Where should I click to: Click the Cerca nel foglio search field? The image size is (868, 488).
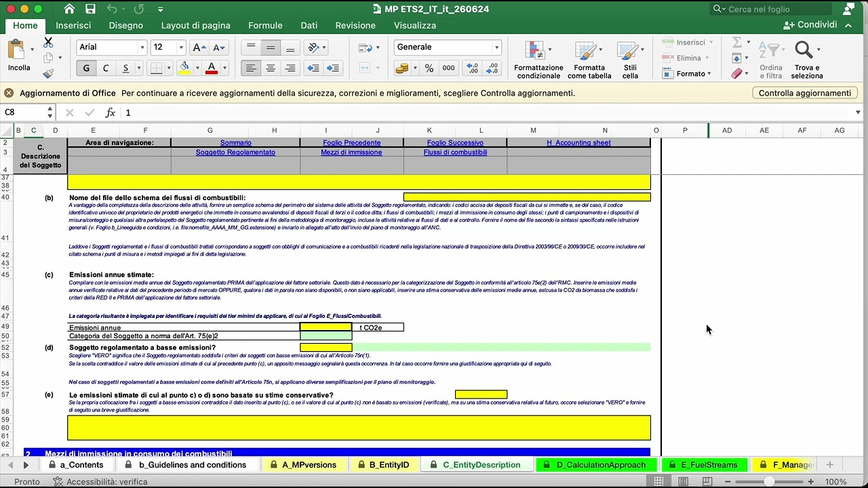pos(771,9)
